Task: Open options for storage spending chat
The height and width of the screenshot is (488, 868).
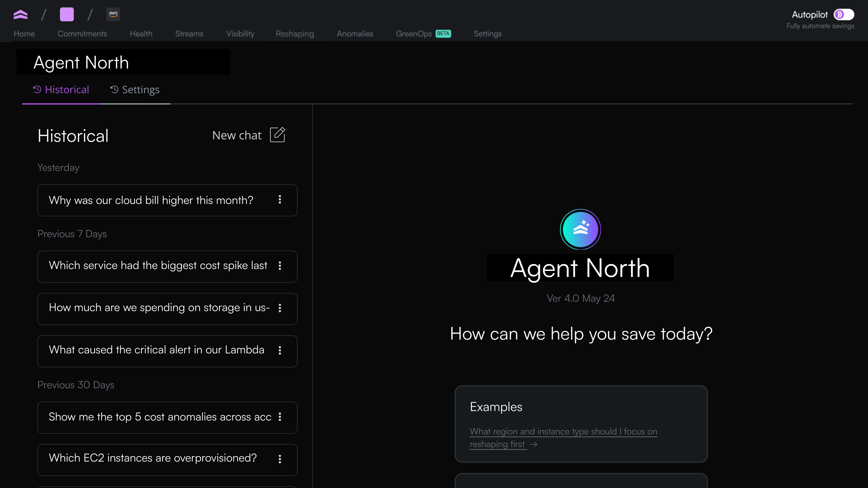Action: coord(280,308)
